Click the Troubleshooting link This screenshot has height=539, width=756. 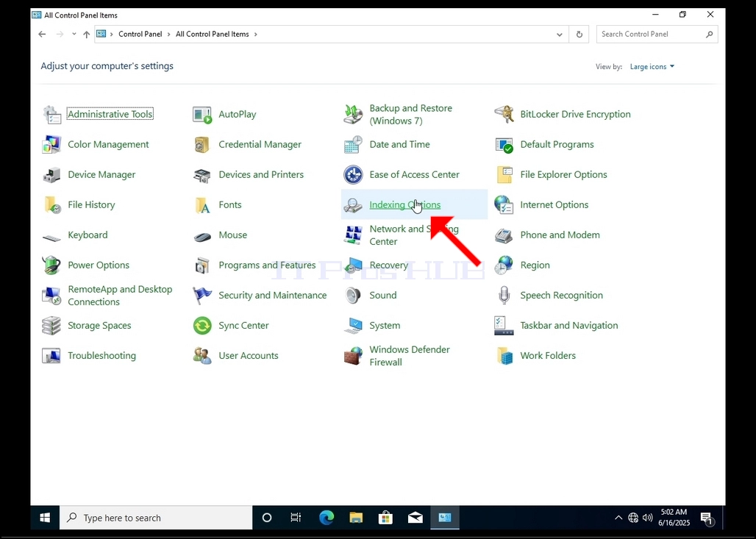point(101,356)
